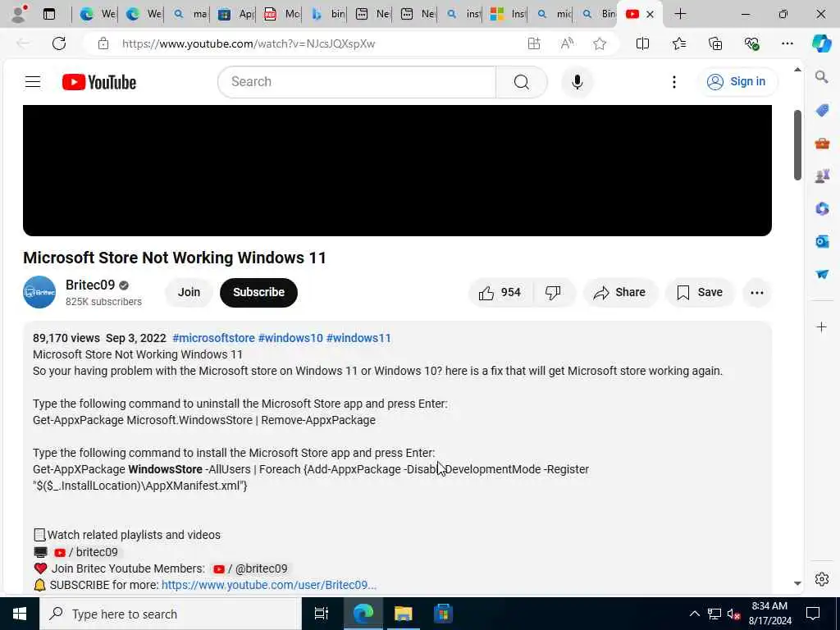View site information lock icon
This screenshot has height=630, width=840.
(x=103, y=44)
